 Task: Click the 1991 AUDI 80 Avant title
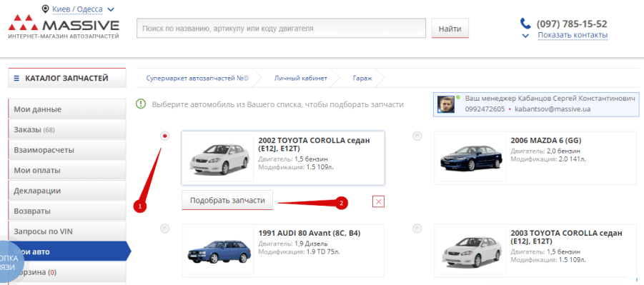point(309,233)
